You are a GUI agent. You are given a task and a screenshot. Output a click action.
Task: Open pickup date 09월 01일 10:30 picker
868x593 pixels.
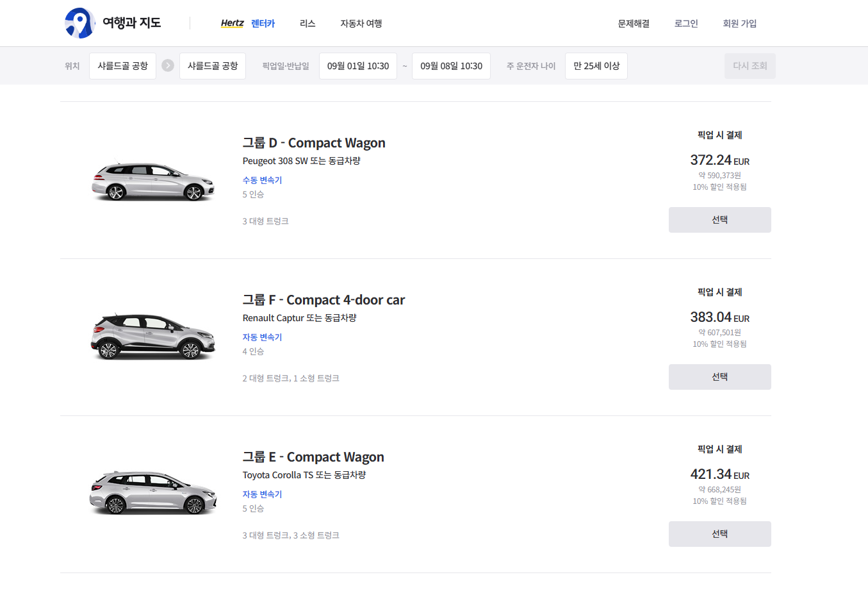[357, 66]
